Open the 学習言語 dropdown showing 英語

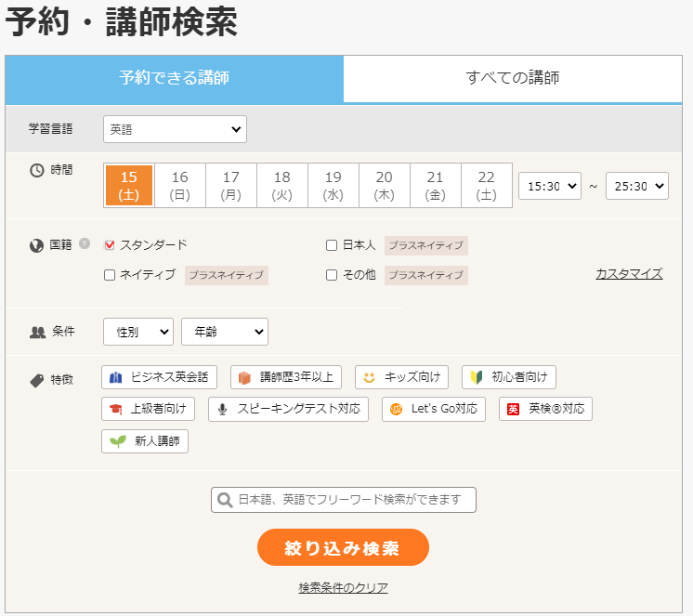175,129
